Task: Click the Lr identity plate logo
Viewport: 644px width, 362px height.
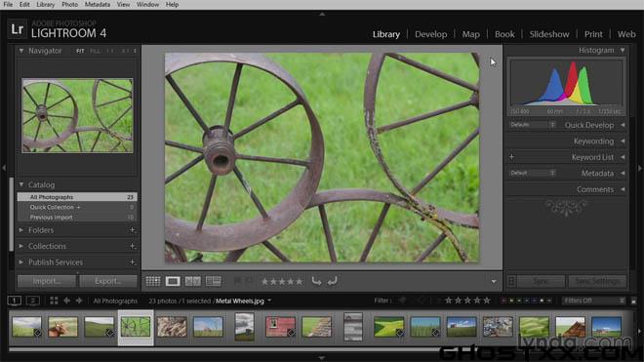Action: coord(18,29)
